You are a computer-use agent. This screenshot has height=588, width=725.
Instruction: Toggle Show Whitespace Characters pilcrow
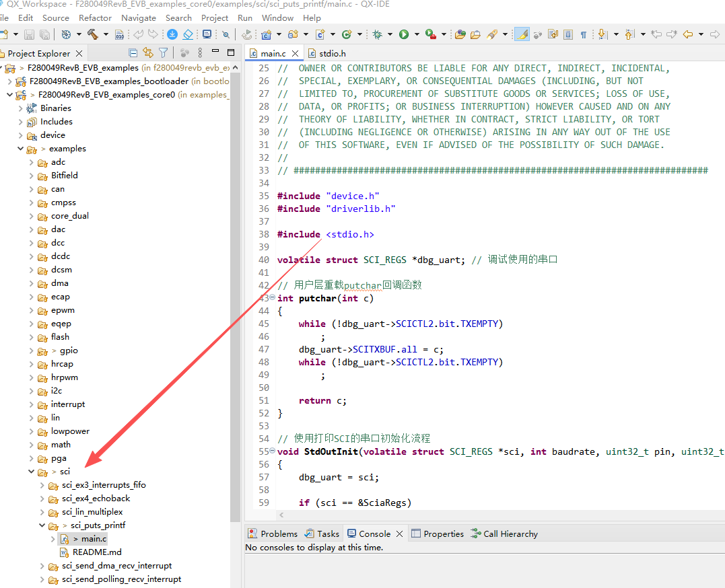click(584, 35)
